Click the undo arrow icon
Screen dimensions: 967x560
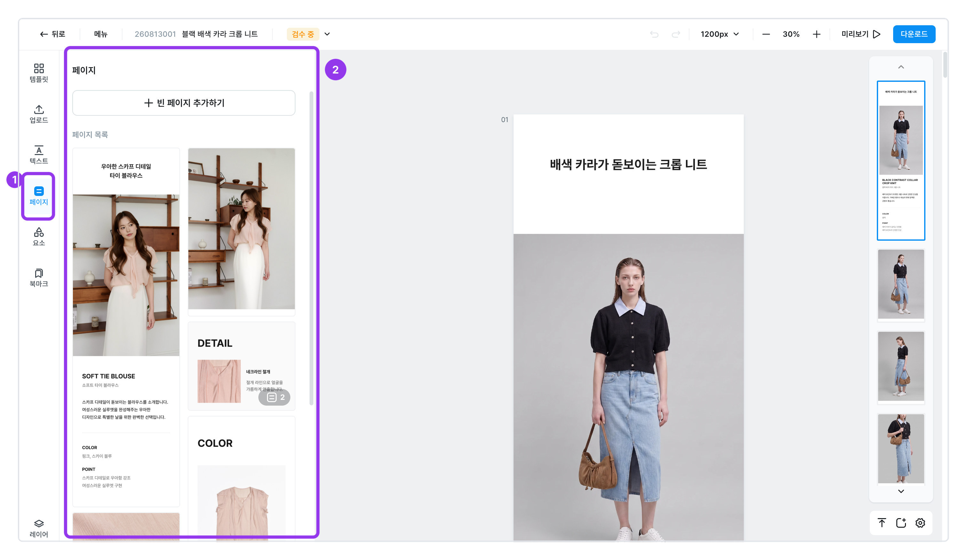[x=654, y=34]
